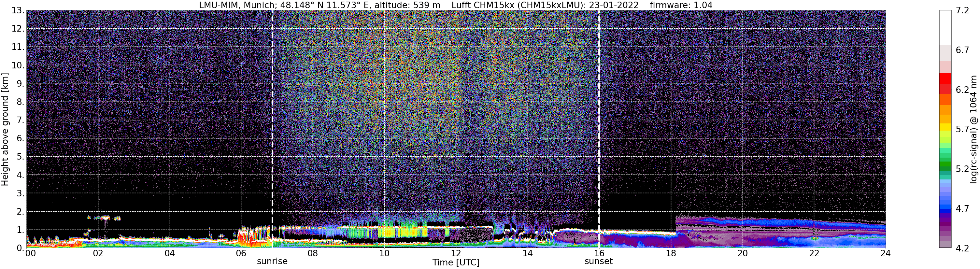The image size is (980, 269).
Task: Click the 4. tick on the height axis
Action: click(x=21, y=175)
